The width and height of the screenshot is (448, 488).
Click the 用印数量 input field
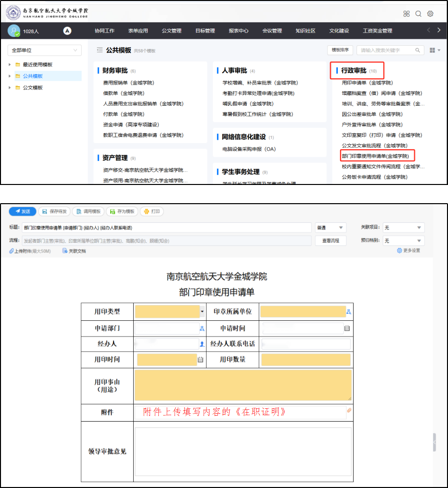(x=306, y=360)
